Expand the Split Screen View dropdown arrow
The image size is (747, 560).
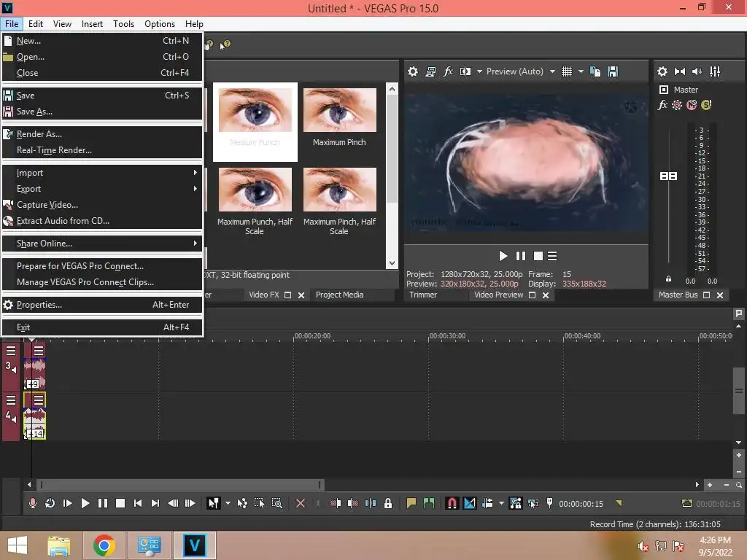(x=479, y=71)
